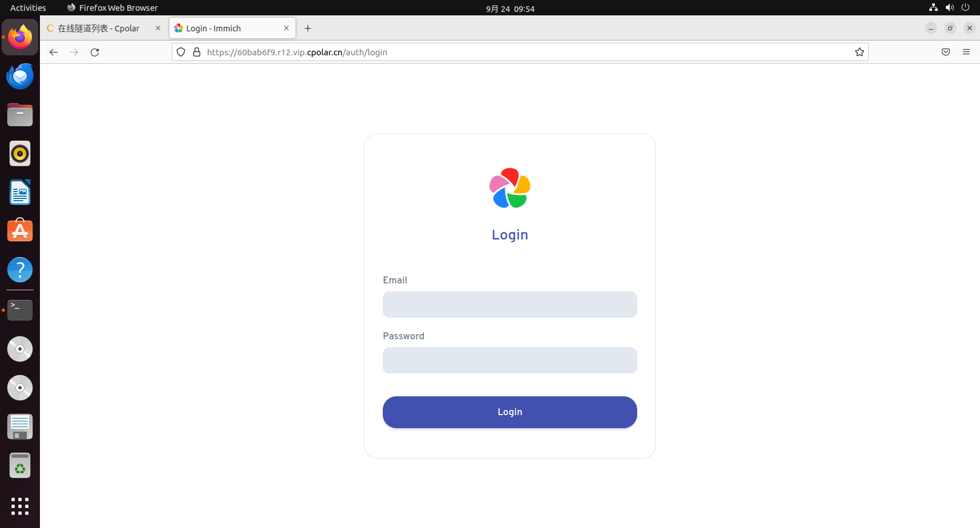Open Terminal from the dock
980x528 pixels.
[20, 310]
